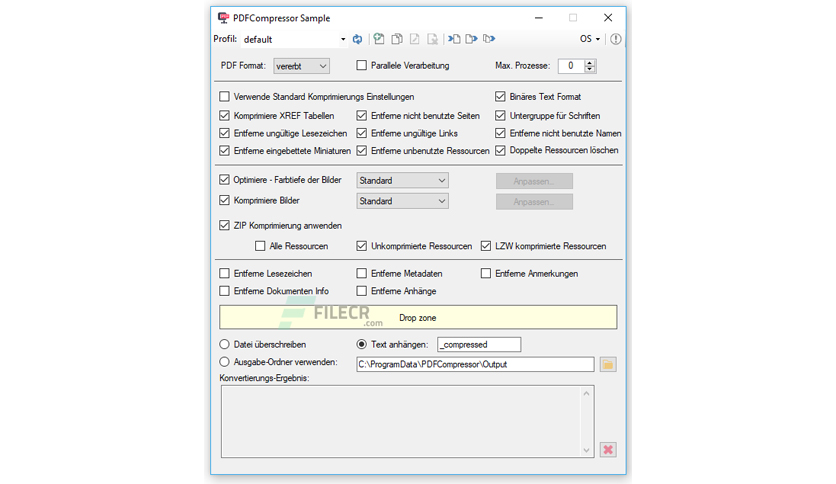Toggle Entferne eingebettete Miniaturen

[224, 151]
